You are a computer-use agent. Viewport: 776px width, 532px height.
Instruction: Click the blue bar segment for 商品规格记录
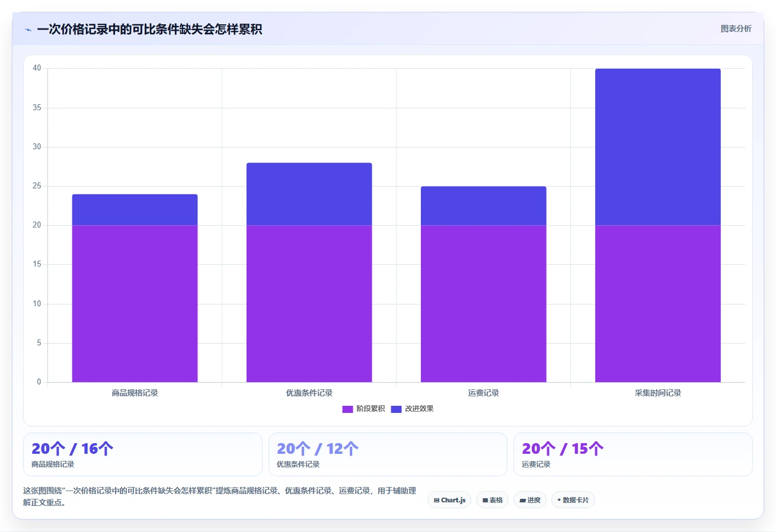coord(135,210)
